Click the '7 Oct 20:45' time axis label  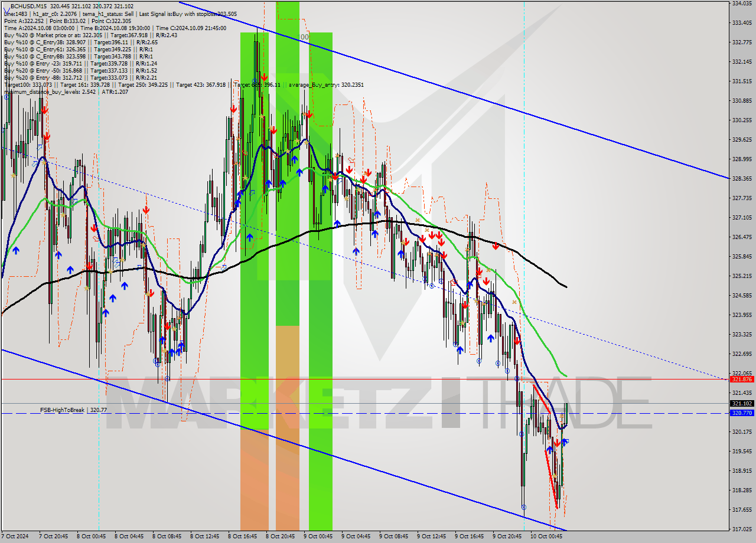pos(54,537)
